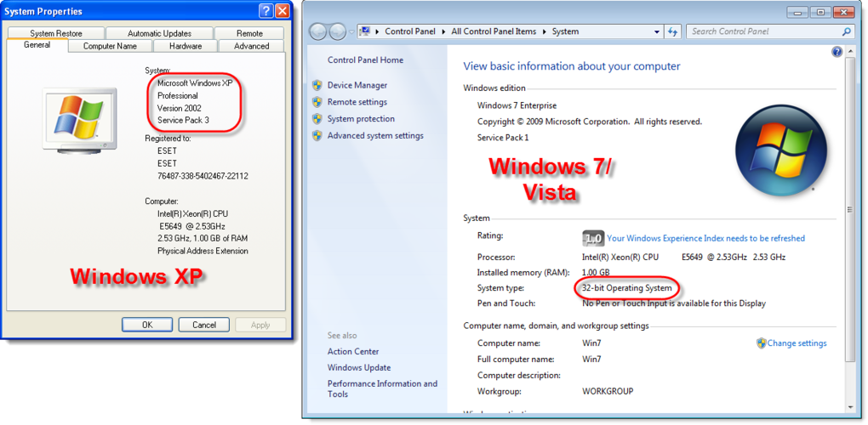
Task: Click the vertical scrollbar thumb
Action: pyautogui.click(x=850, y=209)
